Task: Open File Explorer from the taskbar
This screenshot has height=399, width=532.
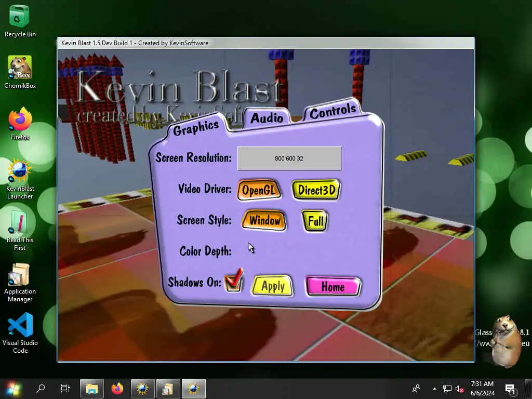Action: click(91, 389)
